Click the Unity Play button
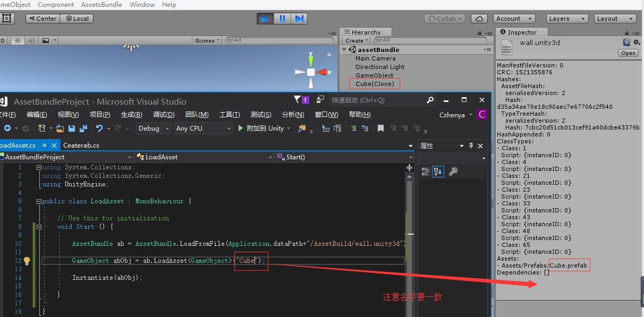The height and width of the screenshot is (317, 644). 265,19
